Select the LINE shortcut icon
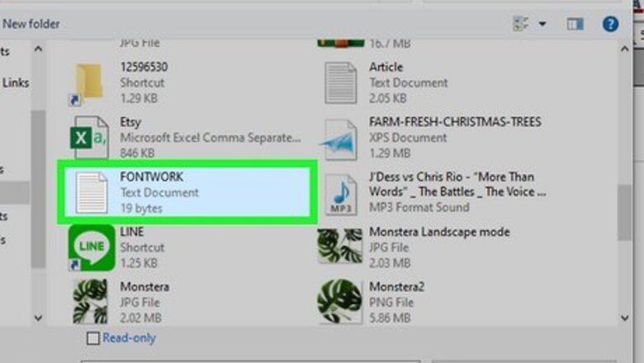The width and height of the screenshot is (644, 363). [x=91, y=247]
